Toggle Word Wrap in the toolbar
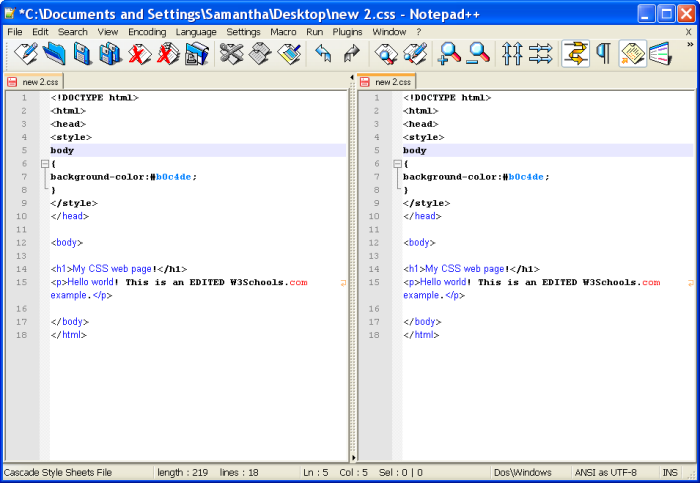The height and width of the screenshot is (483, 700). pyautogui.click(x=575, y=54)
